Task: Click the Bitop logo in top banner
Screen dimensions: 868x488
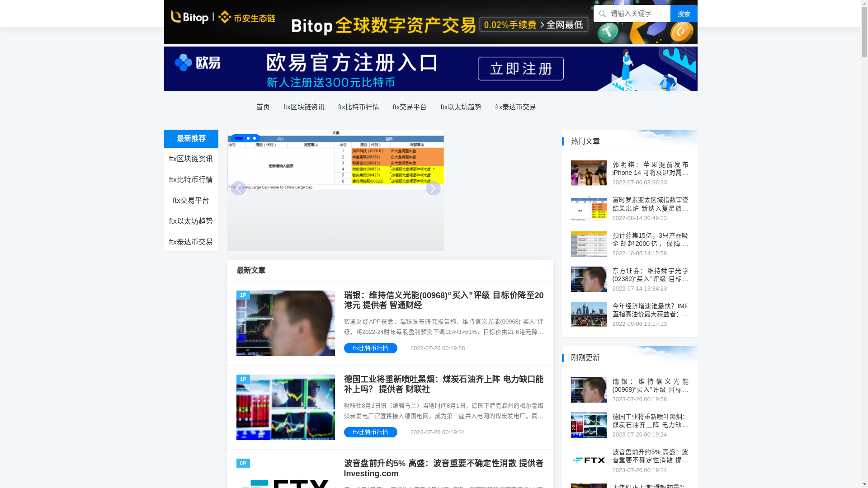Action: tap(189, 17)
